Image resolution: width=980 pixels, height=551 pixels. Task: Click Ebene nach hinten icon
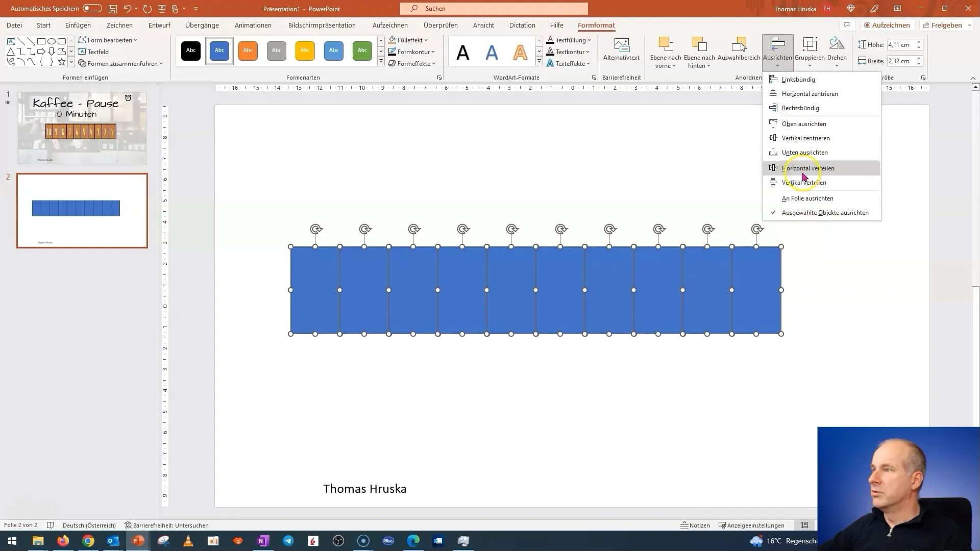699,45
